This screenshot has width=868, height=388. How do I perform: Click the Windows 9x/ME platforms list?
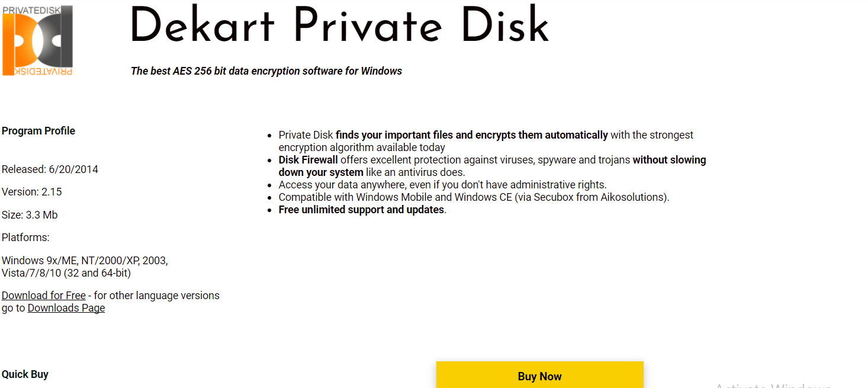(x=85, y=260)
